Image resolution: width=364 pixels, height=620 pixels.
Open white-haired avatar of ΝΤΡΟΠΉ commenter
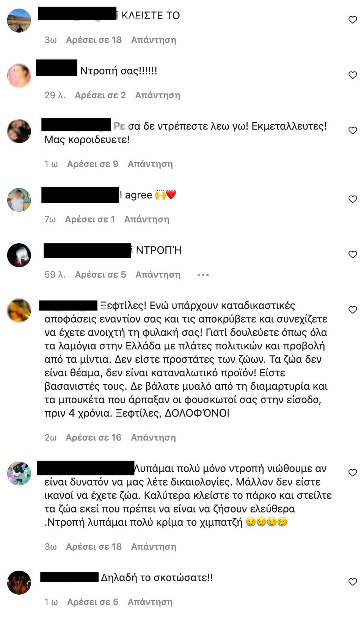coord(19,255)
